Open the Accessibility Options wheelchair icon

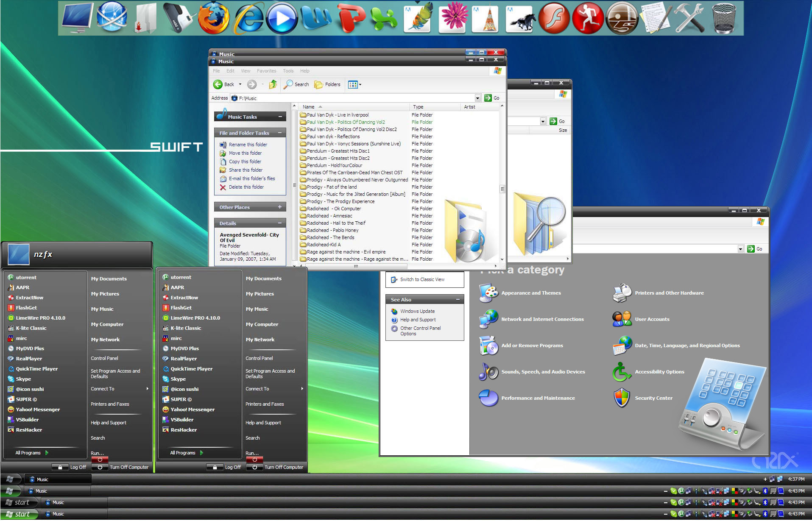622,372
